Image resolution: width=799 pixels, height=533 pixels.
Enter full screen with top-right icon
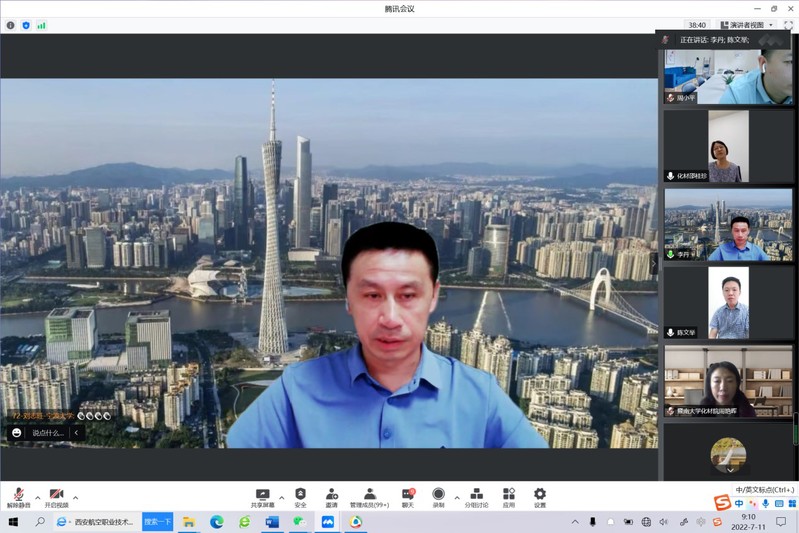click(x=788, y=25)
